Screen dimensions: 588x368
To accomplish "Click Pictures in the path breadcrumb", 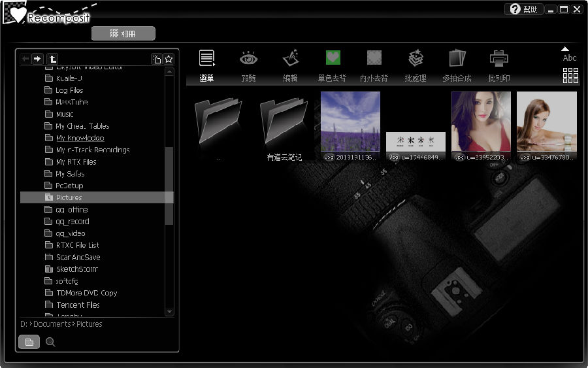I will pyautogui.click(x=90, y=324).
